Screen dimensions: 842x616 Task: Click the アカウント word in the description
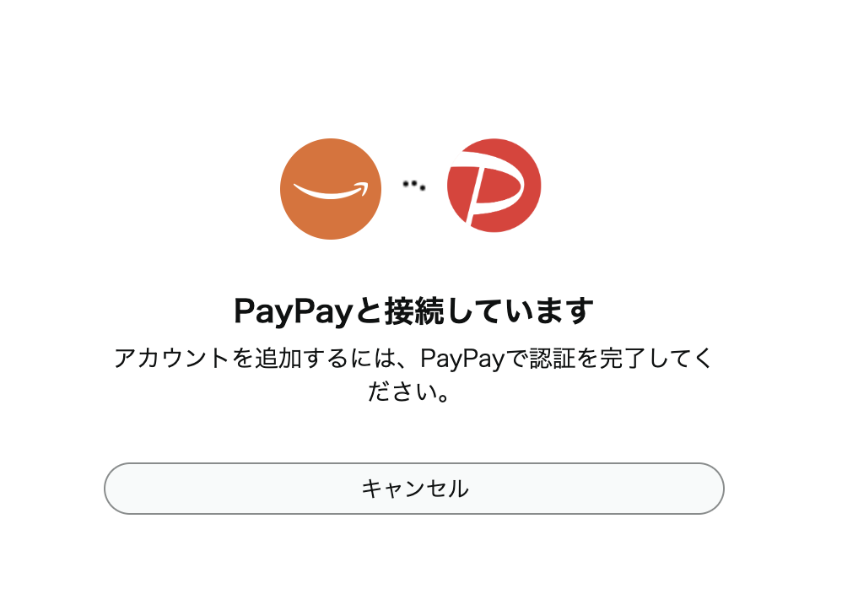(x=172, y=359)
